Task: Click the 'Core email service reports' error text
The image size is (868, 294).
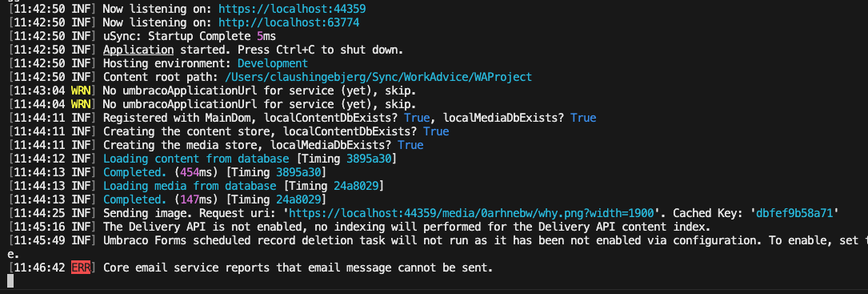Action: point(298,268)
